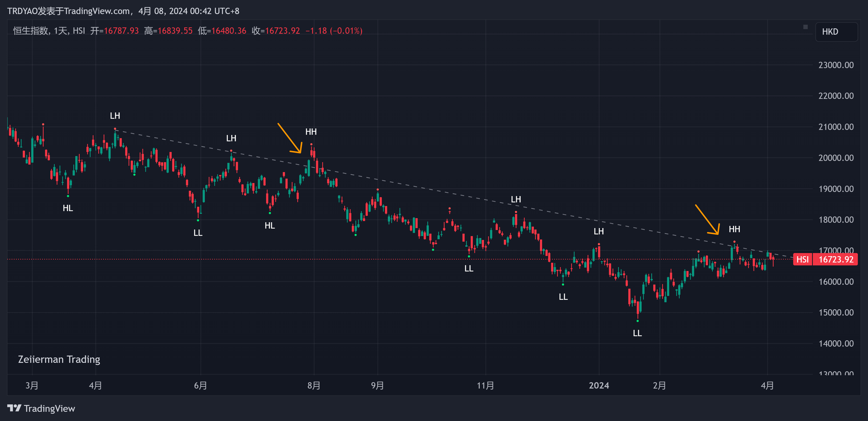Click the LL label near June low
Screen dimensions: 868x421
(x=198, y=233)
